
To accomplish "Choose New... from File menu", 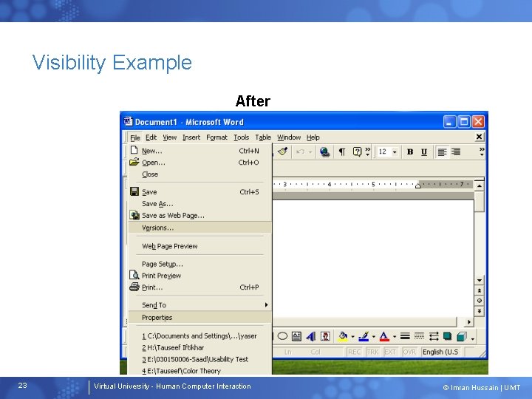I will [x=199, y=151].
